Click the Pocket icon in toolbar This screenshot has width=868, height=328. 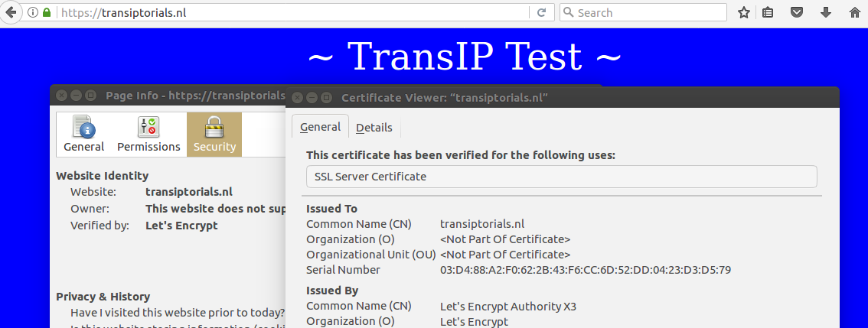tap(797, 12)
